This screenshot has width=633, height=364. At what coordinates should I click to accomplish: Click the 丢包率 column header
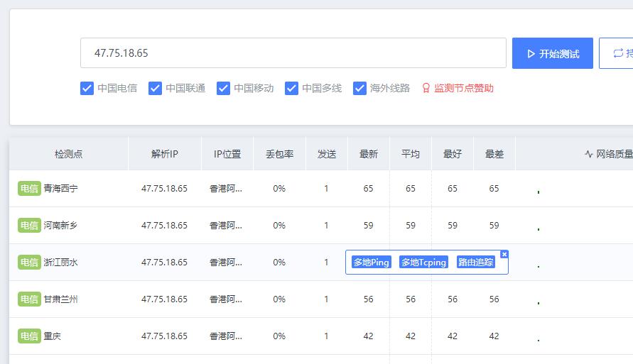[279, 154]
